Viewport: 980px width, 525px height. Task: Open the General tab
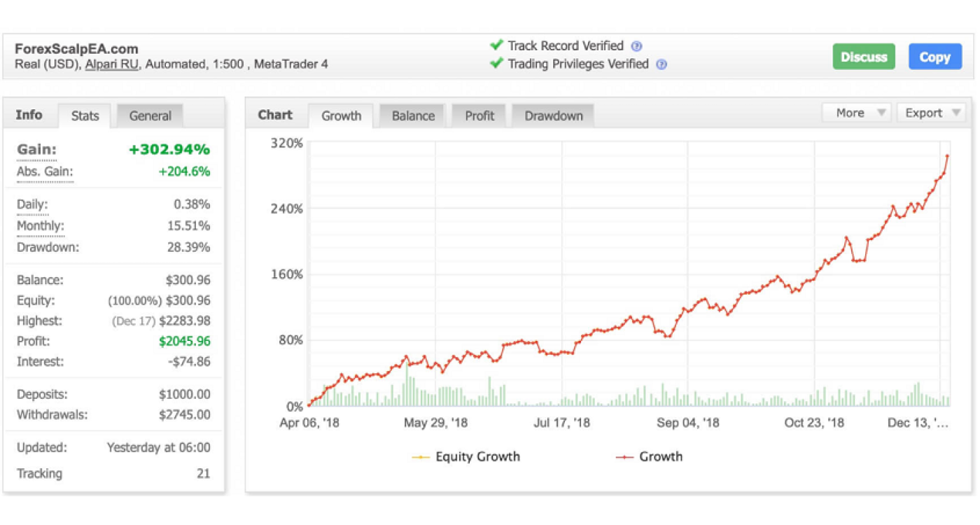point(150,115)
